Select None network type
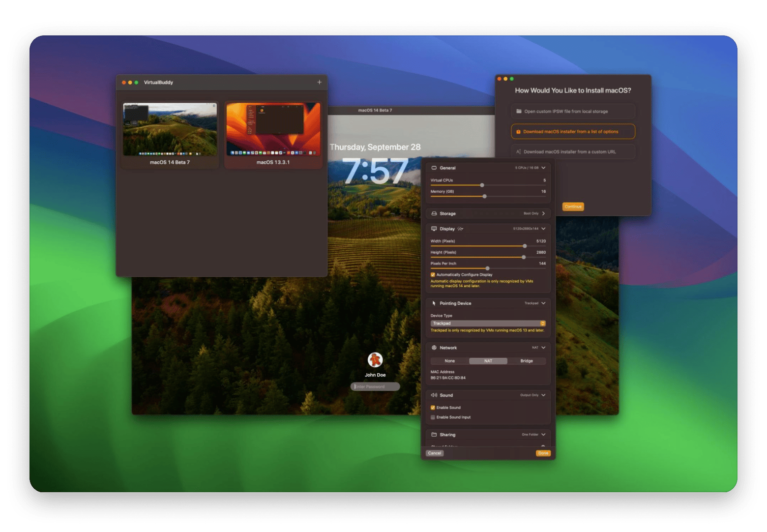767x532 pixels. tap(450, 361)
